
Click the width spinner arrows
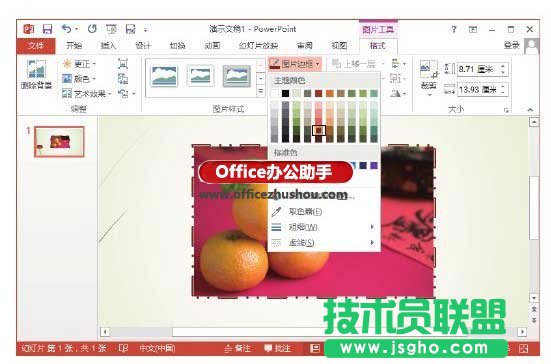(504, 90)
